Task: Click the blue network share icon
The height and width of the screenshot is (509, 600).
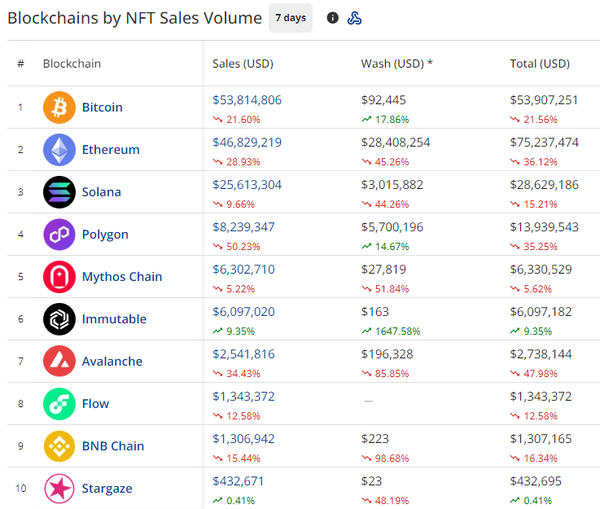Action: [354, 18]
